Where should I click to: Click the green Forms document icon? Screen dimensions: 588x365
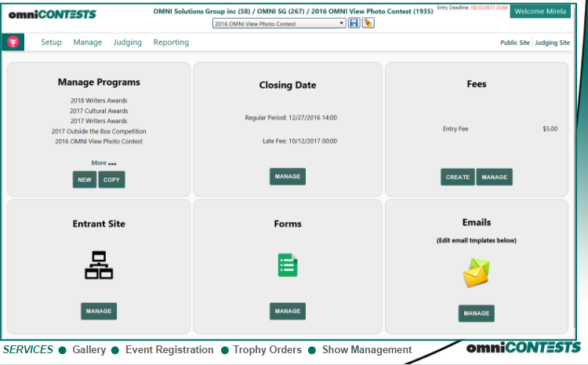point(288,265)
